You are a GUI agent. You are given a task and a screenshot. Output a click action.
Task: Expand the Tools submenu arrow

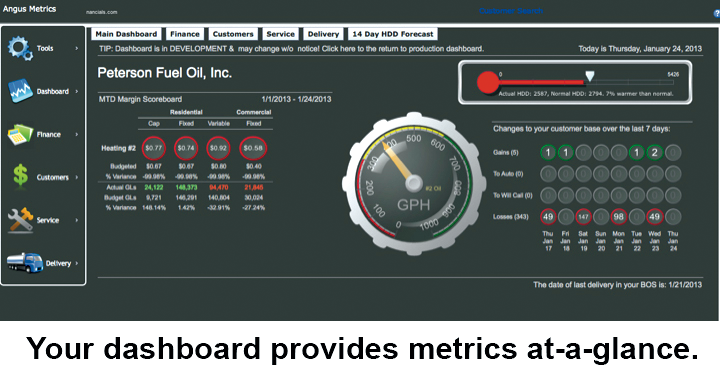[77, 48]
